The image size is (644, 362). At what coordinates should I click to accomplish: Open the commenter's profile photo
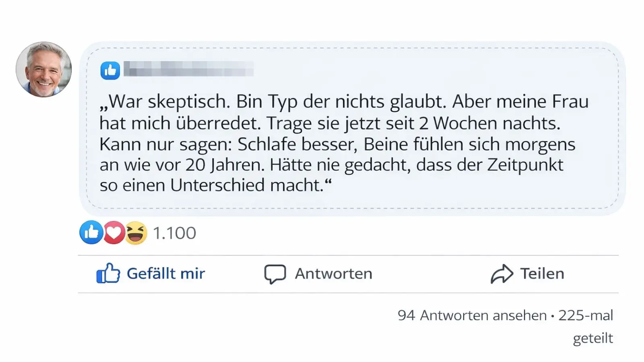[x=44, y=70]
